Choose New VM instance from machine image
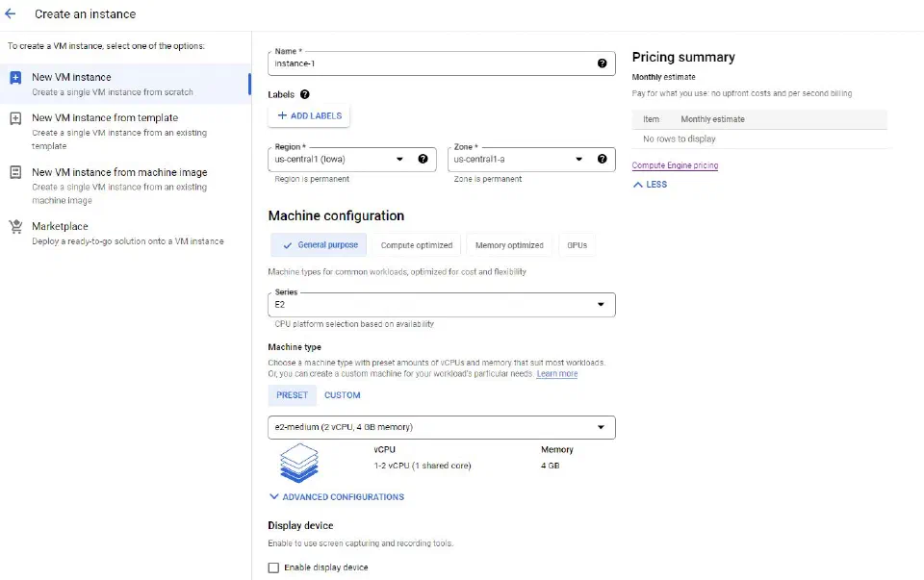 coord(125,186)
